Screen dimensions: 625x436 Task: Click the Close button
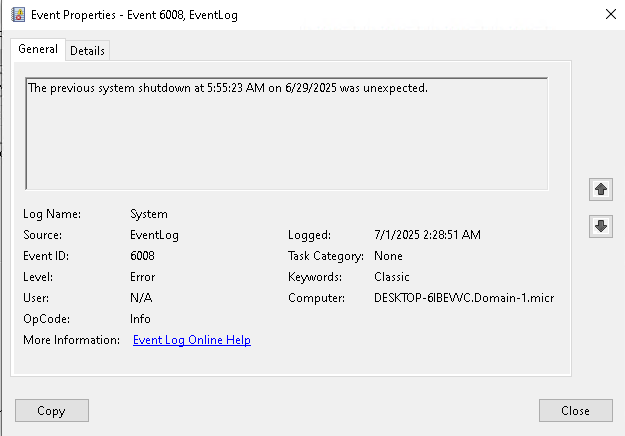point(576,410)
